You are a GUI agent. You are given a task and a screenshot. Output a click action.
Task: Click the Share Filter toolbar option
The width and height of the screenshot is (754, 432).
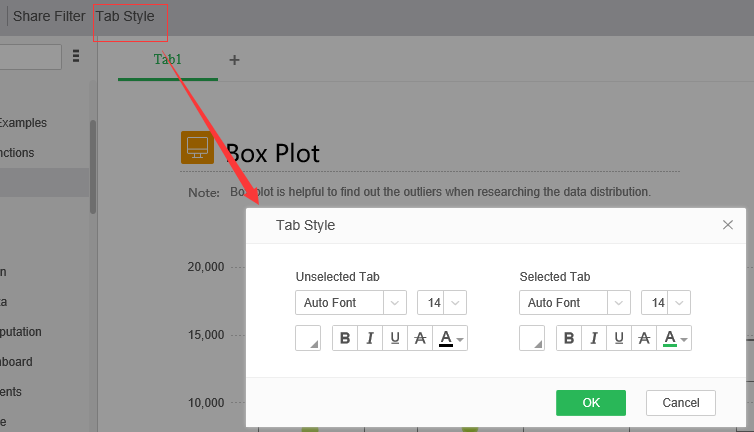pos(49,16)
